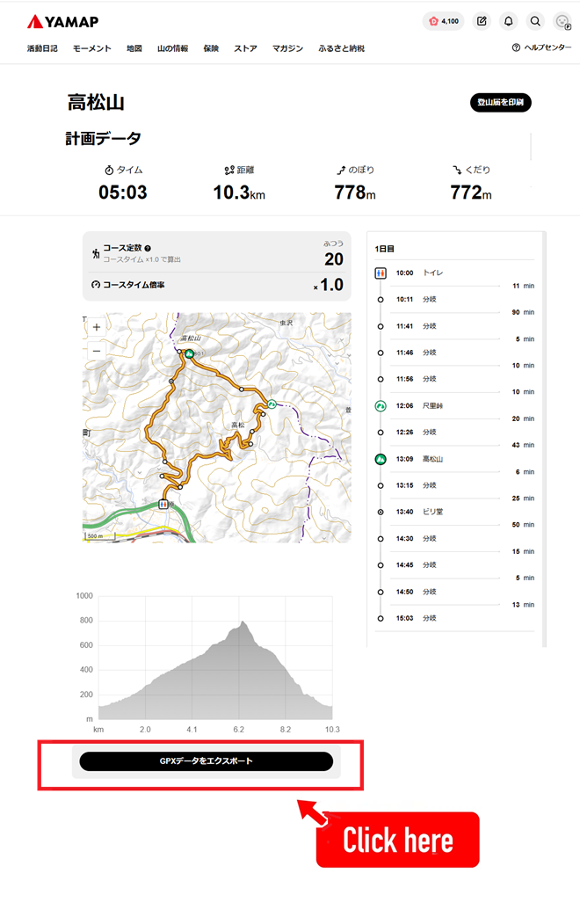Image resolution: width=580 pixels, height=924 pixels.
Task: Click the ヘルプセンター link
Action: click(x=541, y=48)
